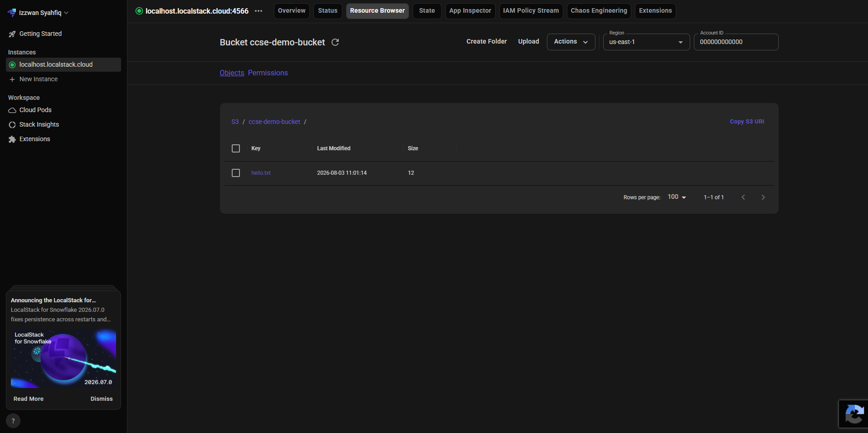The height and width of the screenshot is (433, 868).
Task: Open the three-dot instance options menu
Action: pyautogui.click(x=258, y=11)
